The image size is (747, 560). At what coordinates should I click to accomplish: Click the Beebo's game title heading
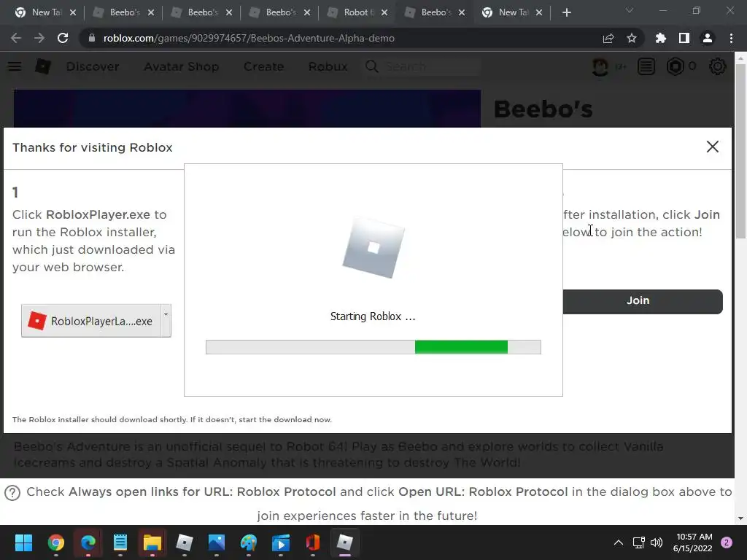point(543,109)
